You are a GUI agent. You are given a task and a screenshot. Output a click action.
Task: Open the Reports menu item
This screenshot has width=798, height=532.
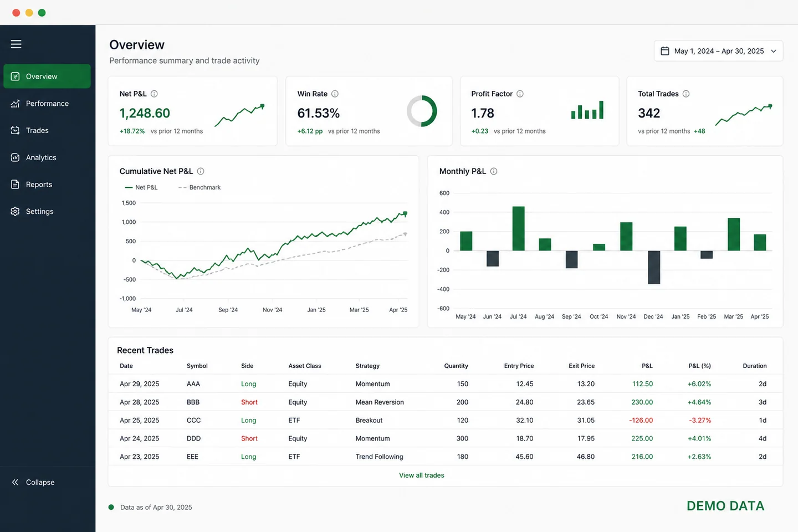(x=47, y=185)
